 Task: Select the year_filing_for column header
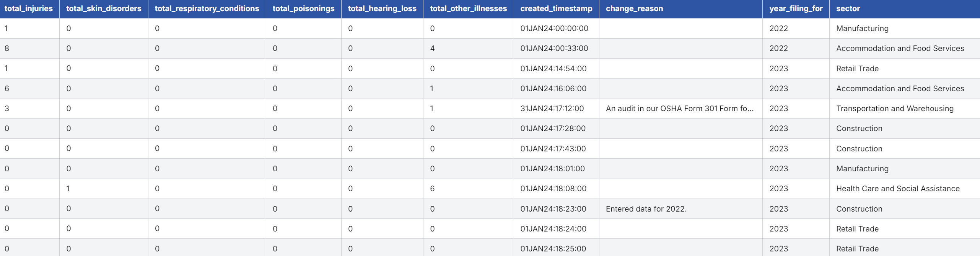796,8
